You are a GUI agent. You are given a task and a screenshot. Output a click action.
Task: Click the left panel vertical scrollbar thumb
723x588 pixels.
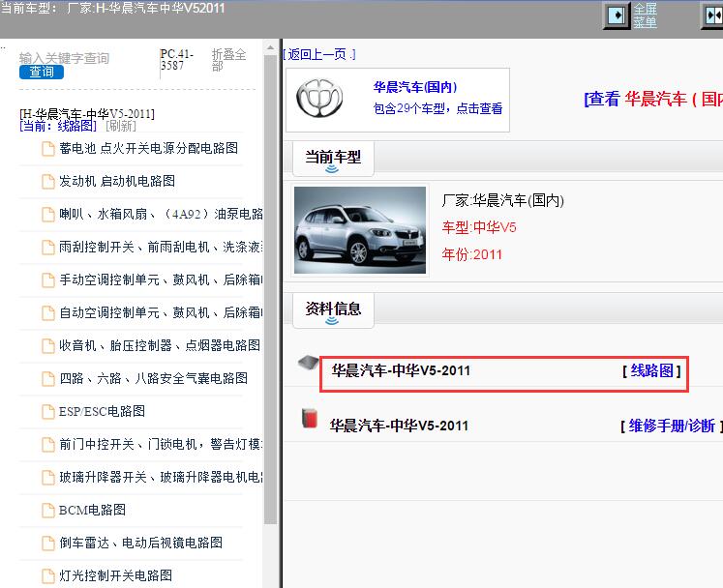pos(270,289)
